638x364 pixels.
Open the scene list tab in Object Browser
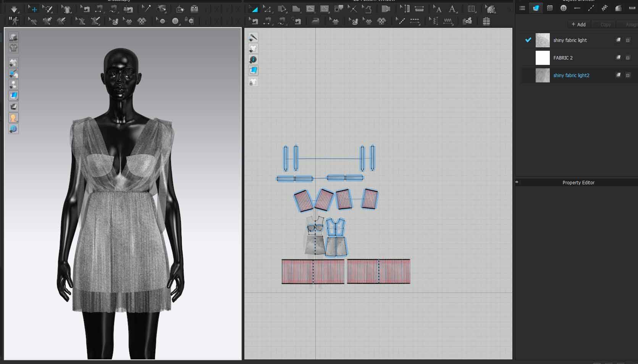[522, 8]
